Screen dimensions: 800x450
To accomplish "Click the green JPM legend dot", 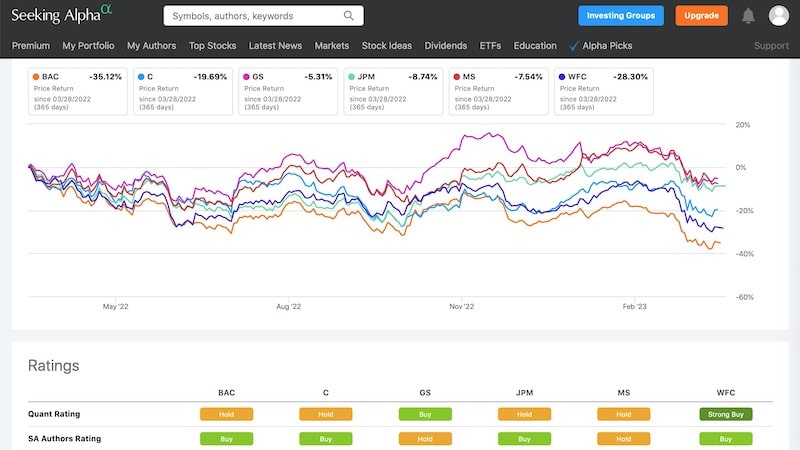I will tap(351, 77).
